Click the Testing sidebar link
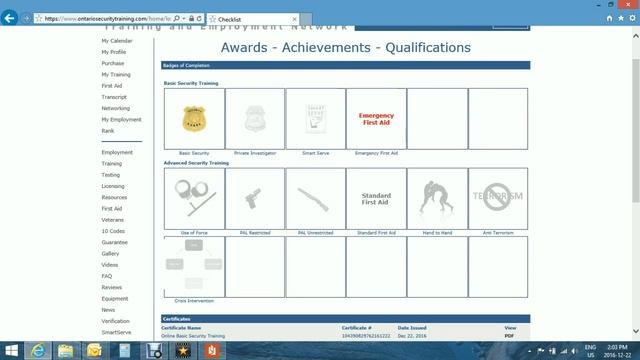The height and width of the screenshot is (360, 640). click(x=111, y=175)
